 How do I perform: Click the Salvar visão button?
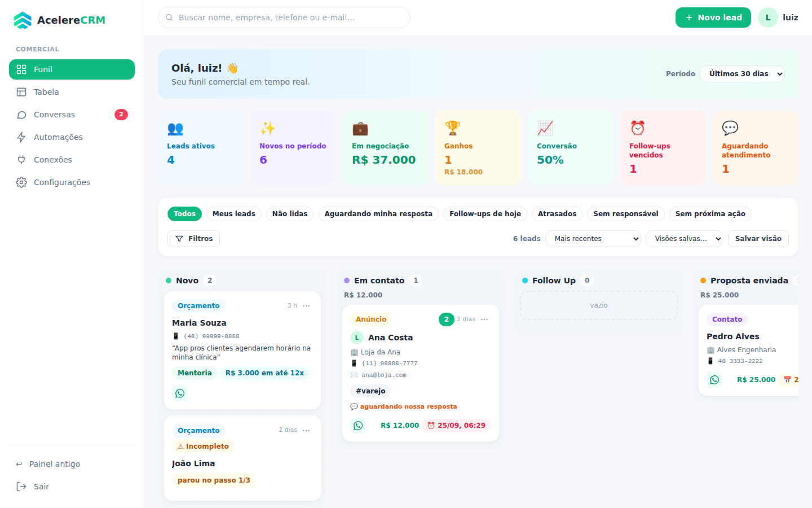758,239
